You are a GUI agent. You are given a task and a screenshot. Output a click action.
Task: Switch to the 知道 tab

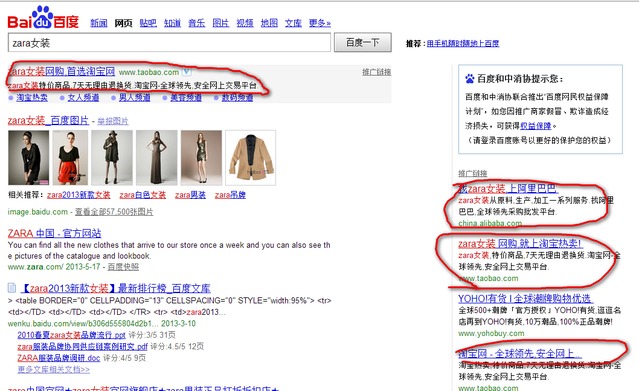click(x=172, y=23)
